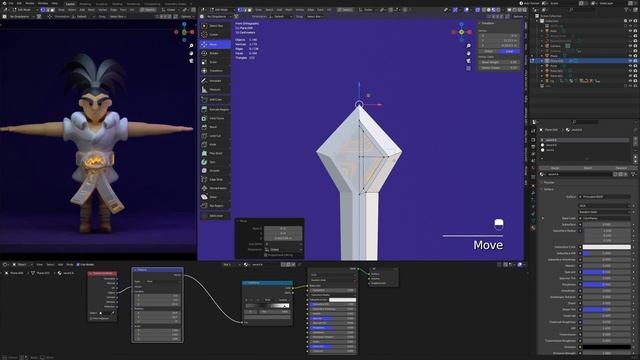Activate the Move tool in toolbar

[215, 44]
